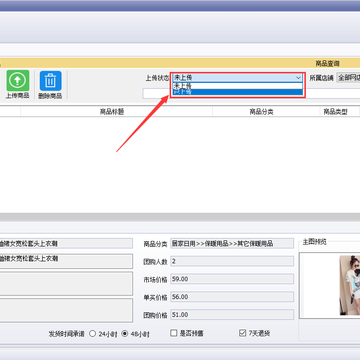Screen dimensions: 360x360
Task: Untick the 7天退货 checkbox
Action: [x=242, y=333]
